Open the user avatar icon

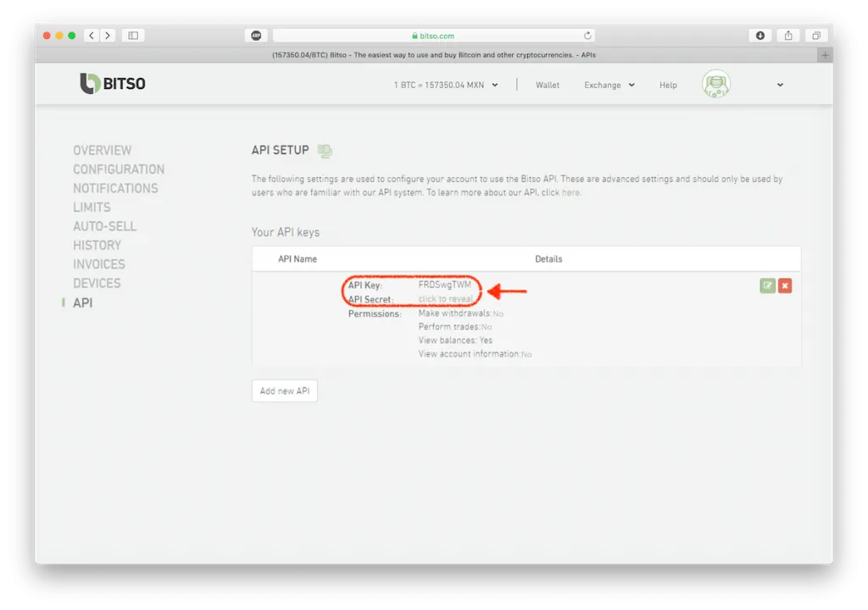716,84
